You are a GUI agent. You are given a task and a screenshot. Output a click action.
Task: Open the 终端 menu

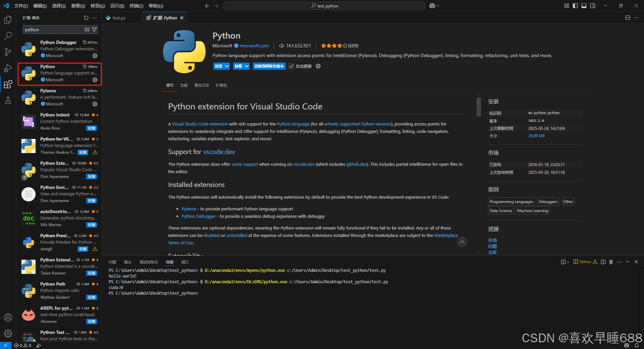point(136,6)
